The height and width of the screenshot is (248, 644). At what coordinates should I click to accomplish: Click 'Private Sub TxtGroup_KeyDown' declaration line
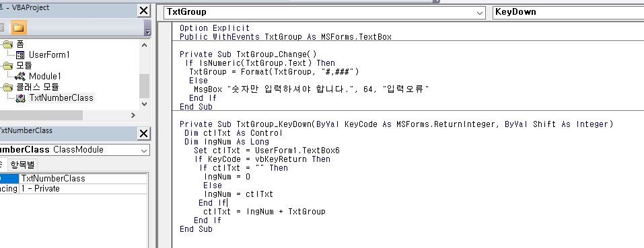click(396, 124)
